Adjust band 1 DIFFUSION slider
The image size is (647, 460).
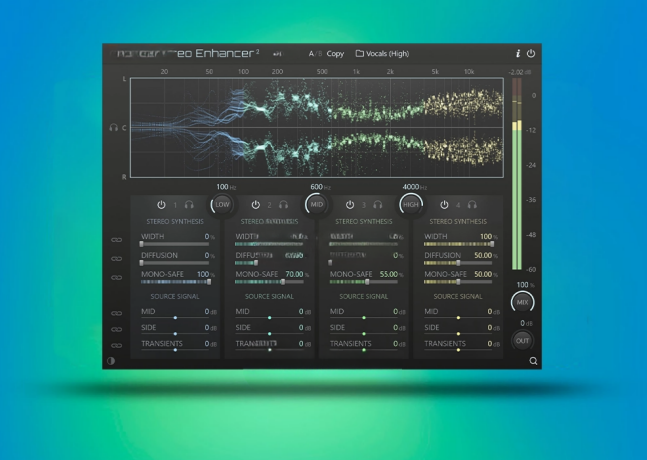(x=175, y=263)
